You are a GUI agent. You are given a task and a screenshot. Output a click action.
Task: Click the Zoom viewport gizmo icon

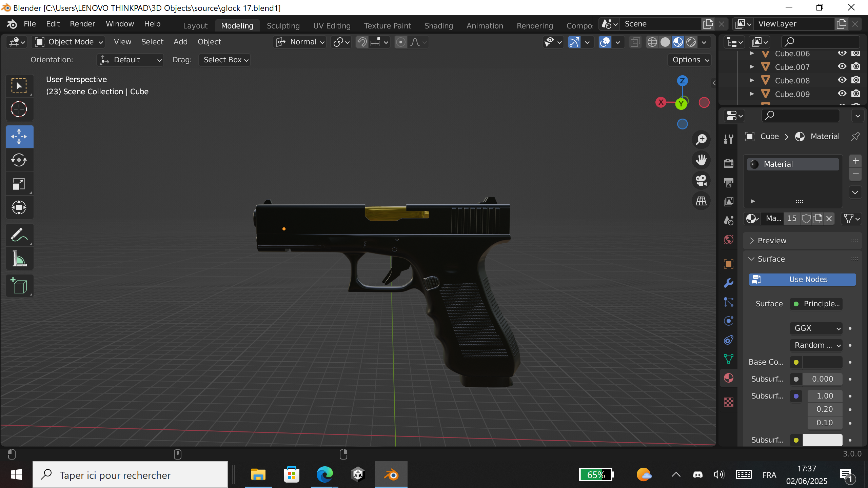(701, 139)
